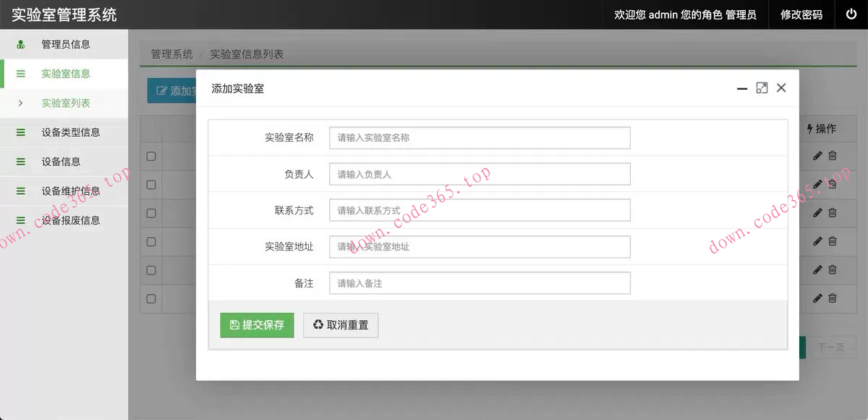Check the first table row checkbox
The image size is (868, 420).
(150, 156)
